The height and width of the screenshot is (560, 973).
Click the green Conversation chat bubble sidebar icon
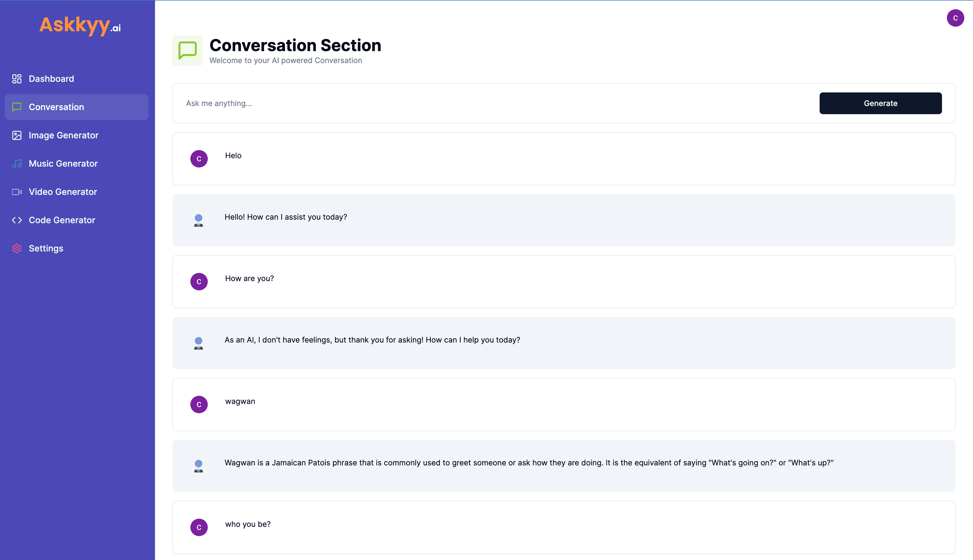point(17,107)
